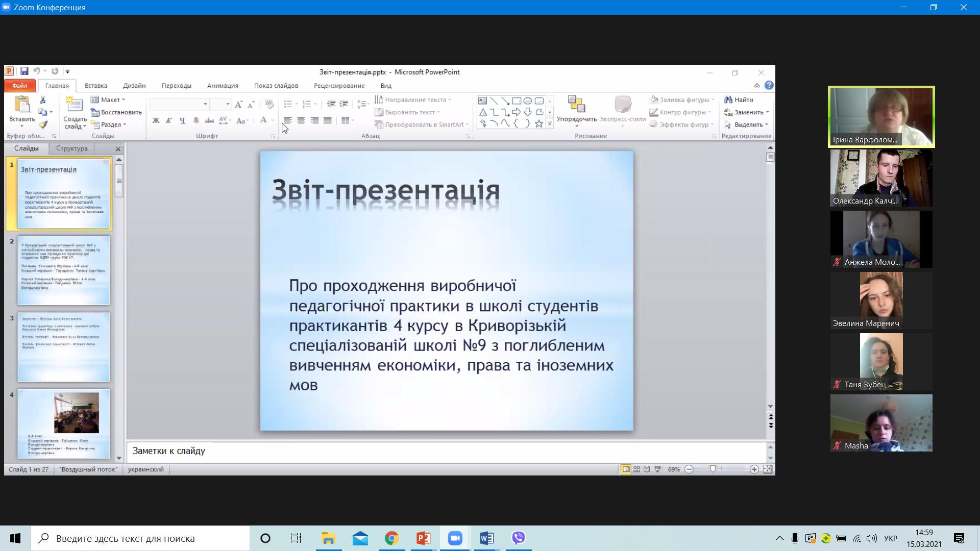Open Viber in Windows taskbar

tap(519, 538)
